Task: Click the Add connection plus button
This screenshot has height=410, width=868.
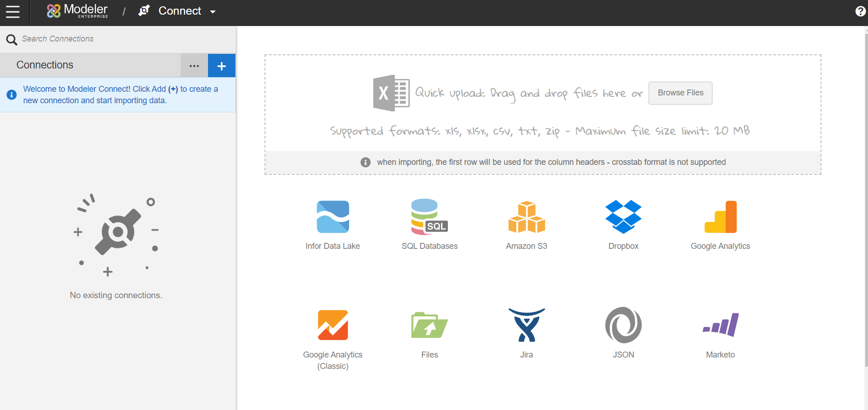Action: coord(222,66)
